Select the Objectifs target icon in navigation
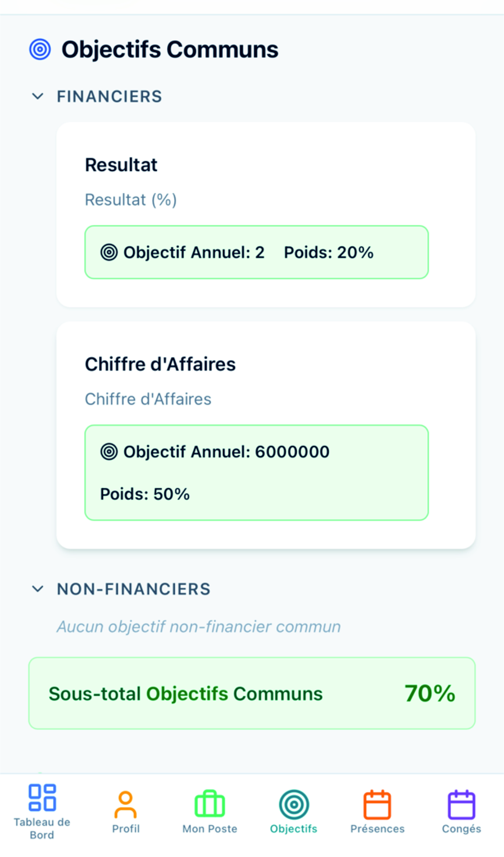The image size is (504, 857). tap(294, 805)
